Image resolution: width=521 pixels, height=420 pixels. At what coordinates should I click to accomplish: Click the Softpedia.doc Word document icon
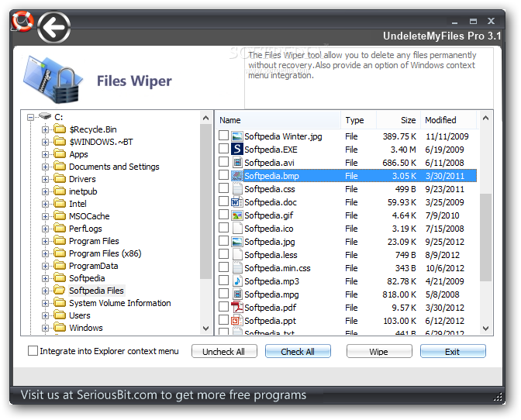click(x=237, y=202)
